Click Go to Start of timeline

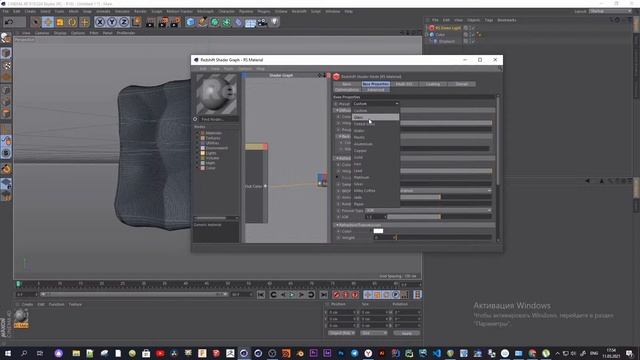pos(261,295)
